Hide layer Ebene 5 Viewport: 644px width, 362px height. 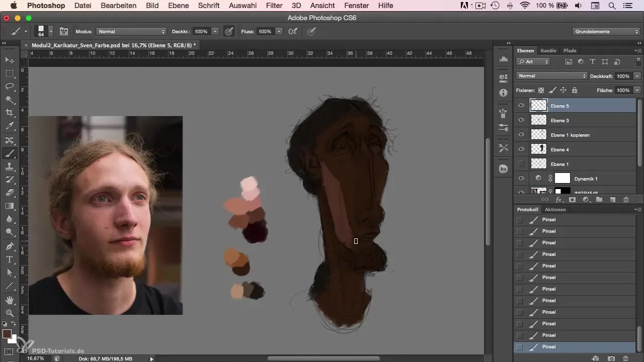tap(521, 106)
